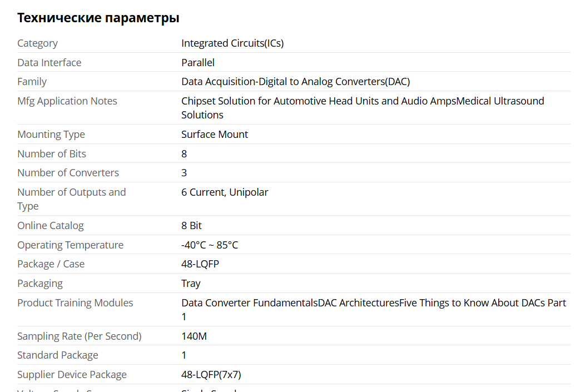Click the 'Mfg Application Notes' label

click(67, 101)
